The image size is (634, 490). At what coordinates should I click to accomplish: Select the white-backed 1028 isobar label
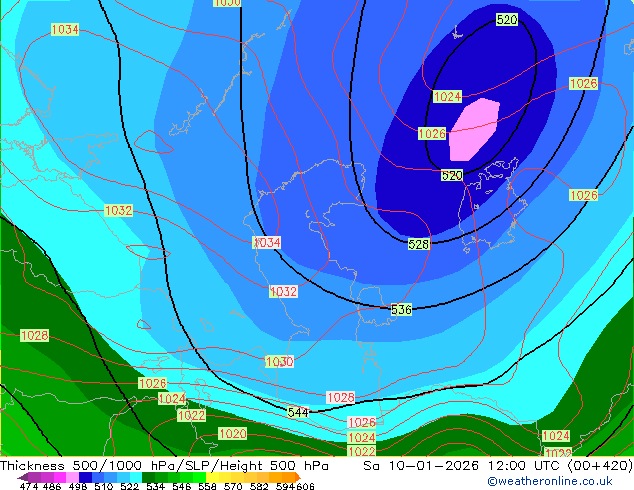tap(340, 397)
